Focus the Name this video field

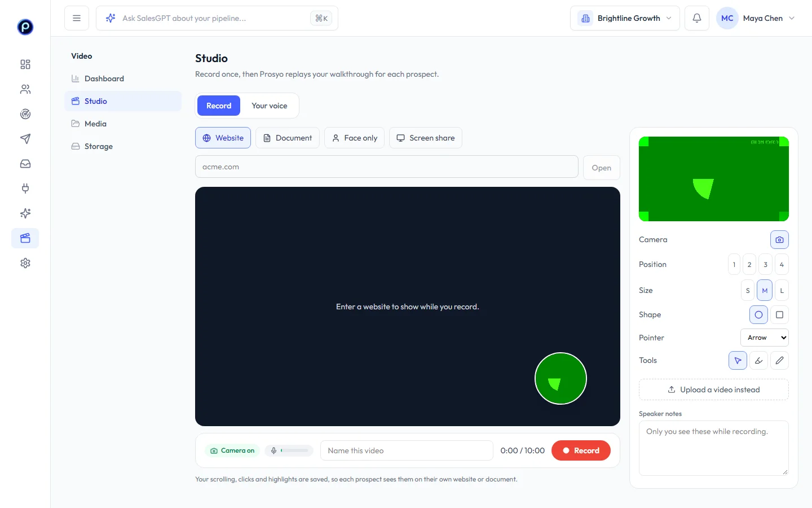pyautogui.click(x=407, y=450)
